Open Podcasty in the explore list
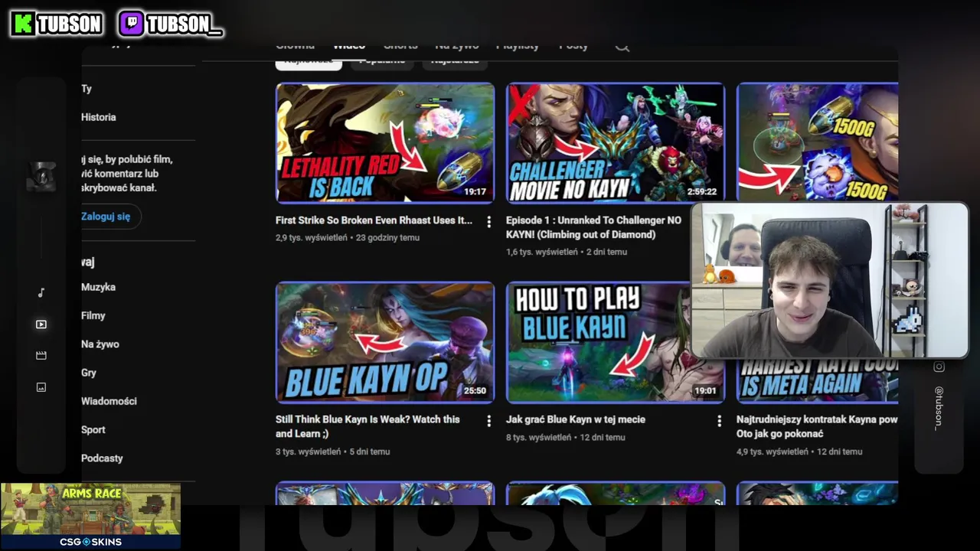 (102, 458)
